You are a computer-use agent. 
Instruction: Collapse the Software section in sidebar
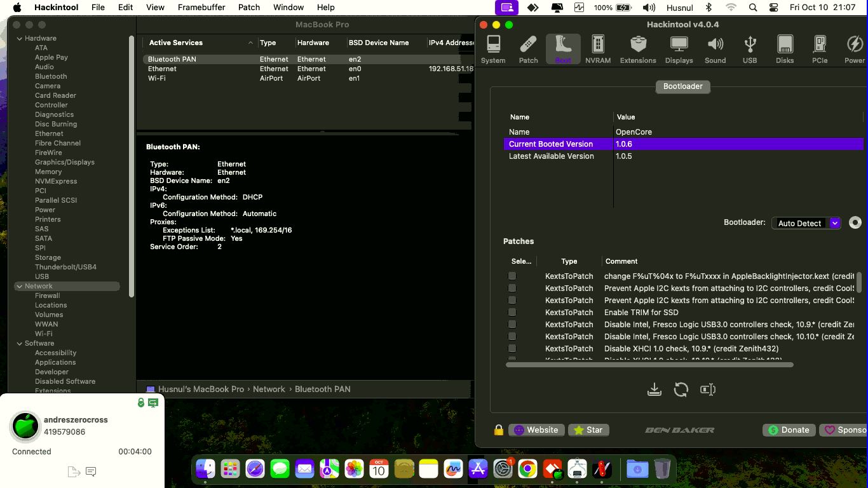(19, 343)
